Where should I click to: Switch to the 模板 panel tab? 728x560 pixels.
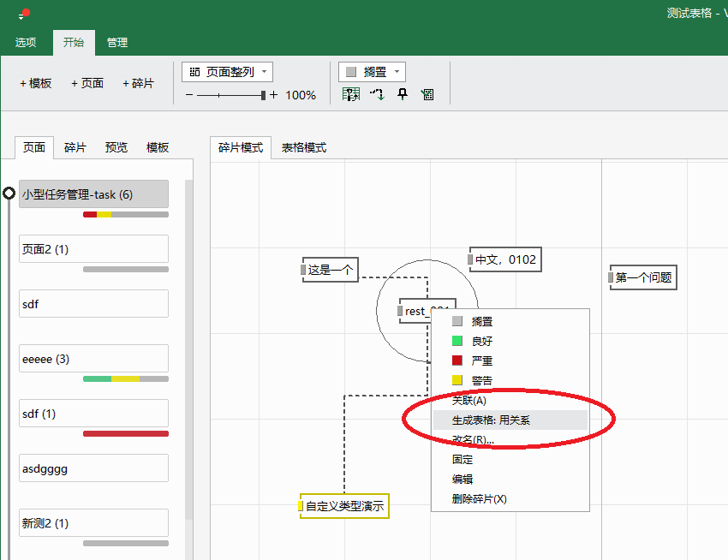point(158,147)
